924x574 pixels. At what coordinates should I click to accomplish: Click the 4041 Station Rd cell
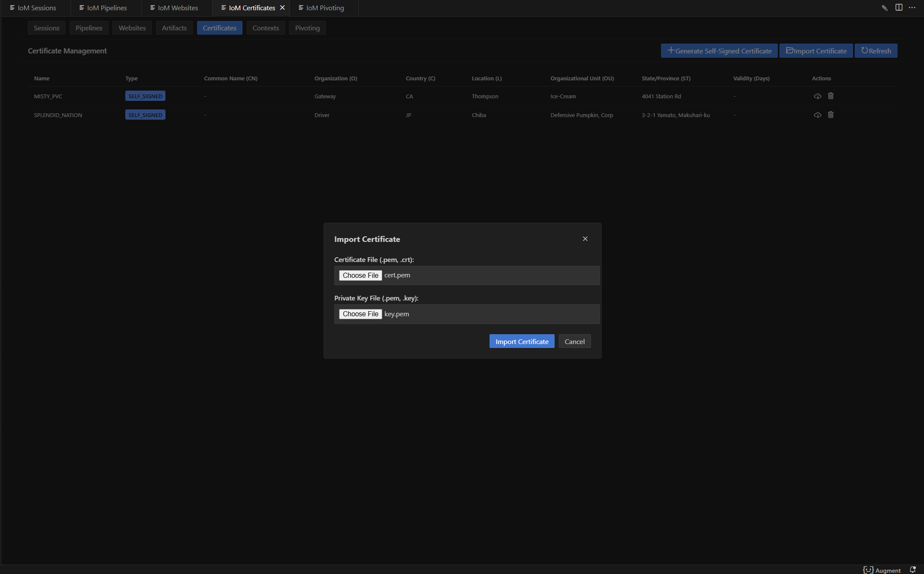(661, 96)
